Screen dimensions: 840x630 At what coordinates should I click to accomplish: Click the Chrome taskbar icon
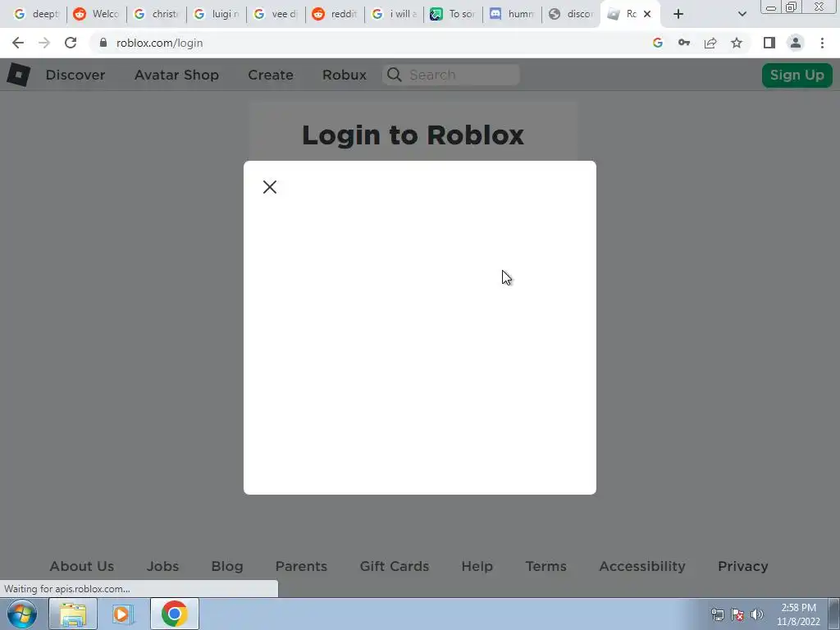(174, 614)
